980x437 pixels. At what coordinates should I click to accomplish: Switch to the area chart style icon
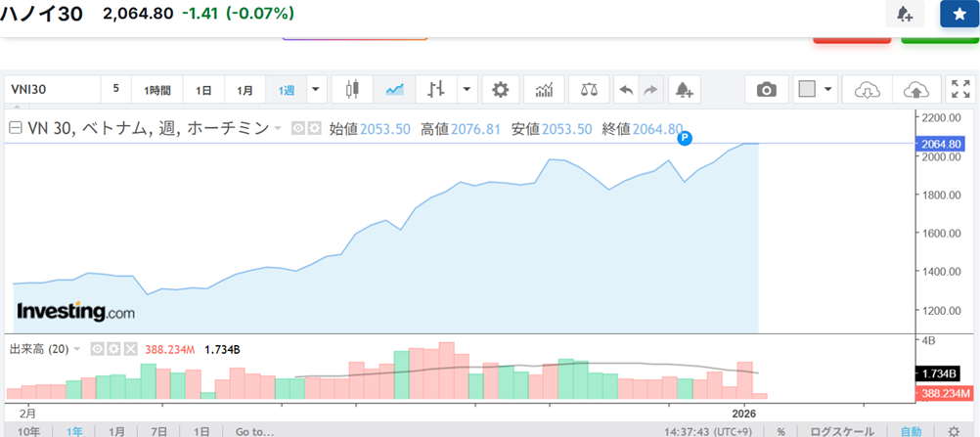click(395, 90)
